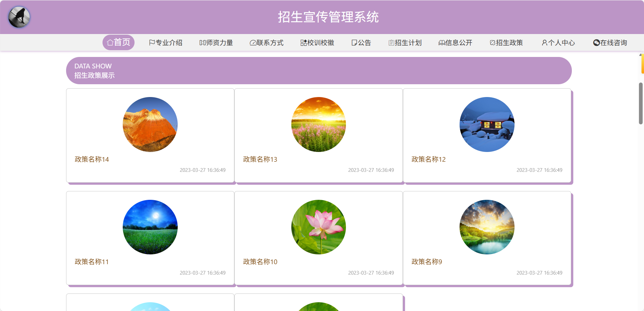Click the 政策名称12 title link

pos(429,159)
